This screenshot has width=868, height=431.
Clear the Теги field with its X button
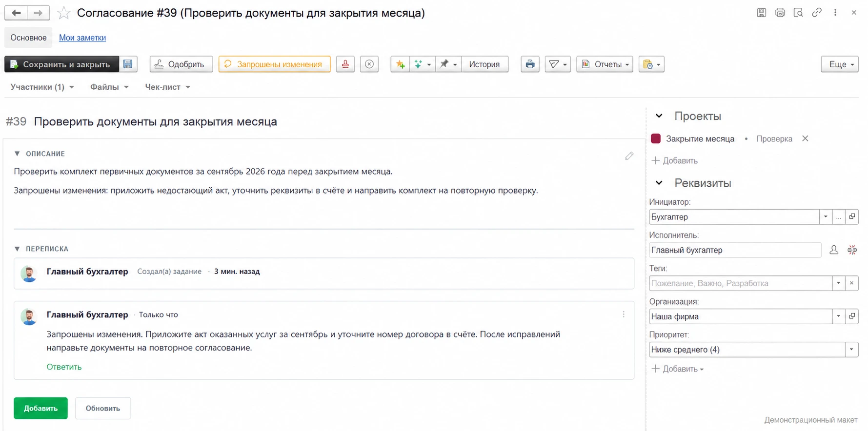(852, 283)
